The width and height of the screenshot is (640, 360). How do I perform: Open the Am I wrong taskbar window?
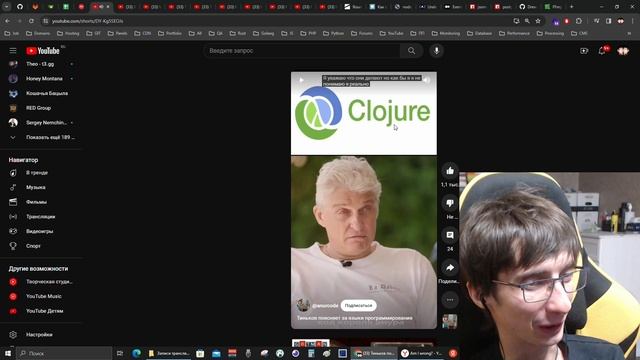pos(422,353)
